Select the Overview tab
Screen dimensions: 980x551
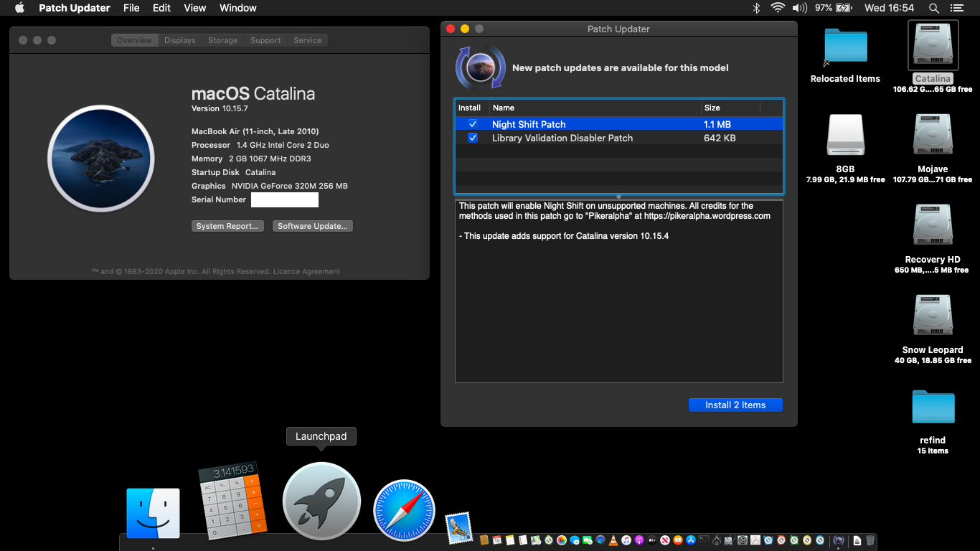135,40
